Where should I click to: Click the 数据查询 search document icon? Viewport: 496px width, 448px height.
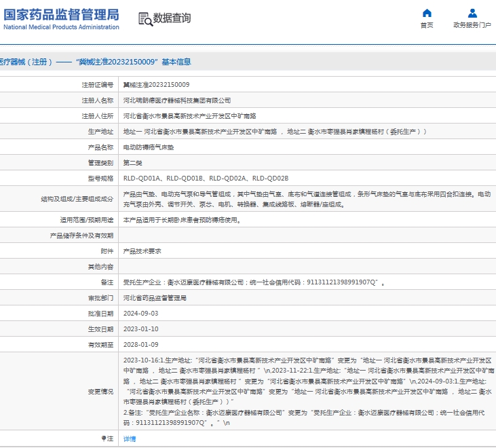145,19
